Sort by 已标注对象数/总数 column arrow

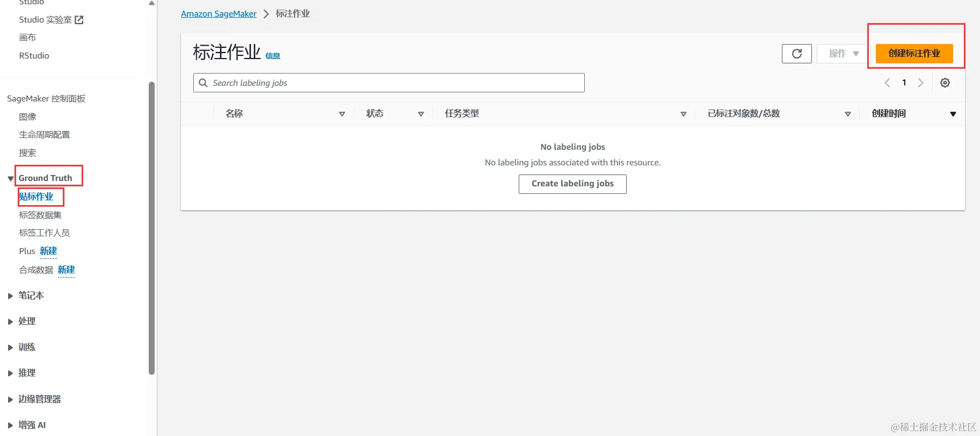848,114
